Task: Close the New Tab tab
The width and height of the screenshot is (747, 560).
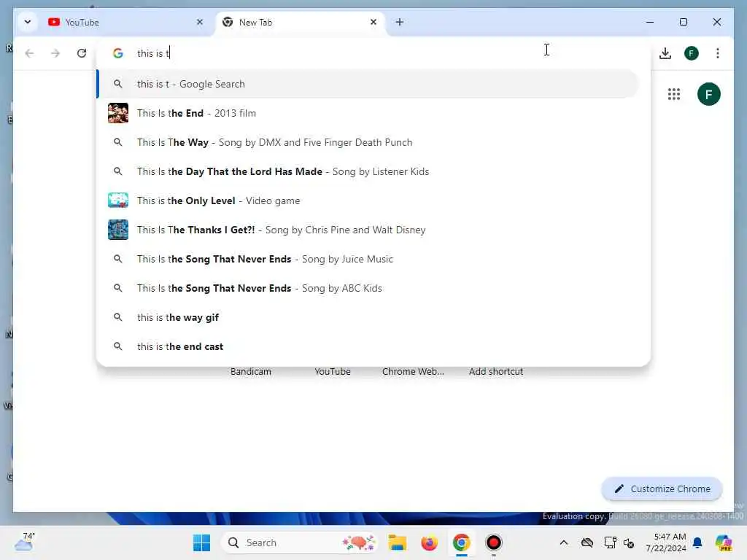Action: 373,22
